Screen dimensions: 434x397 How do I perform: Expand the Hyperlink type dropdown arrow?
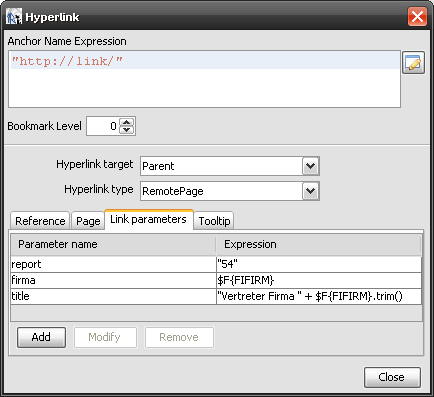311,191
